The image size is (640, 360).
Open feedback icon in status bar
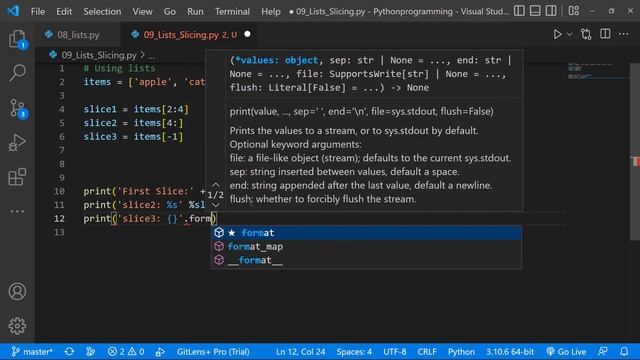tap(603, 351)
